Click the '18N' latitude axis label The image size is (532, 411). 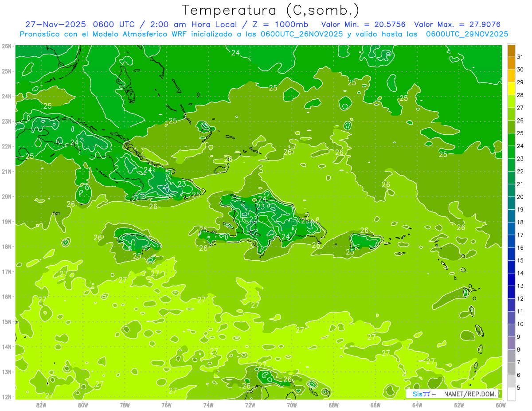click(7, 247)
